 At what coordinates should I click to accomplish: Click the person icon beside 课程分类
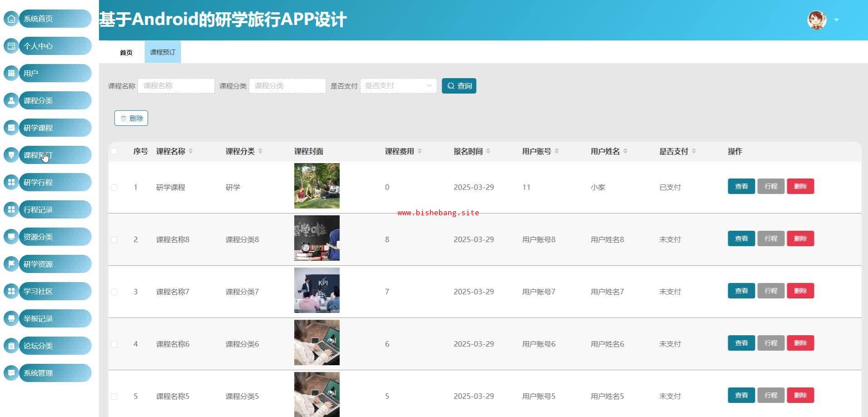pos(11,100)
